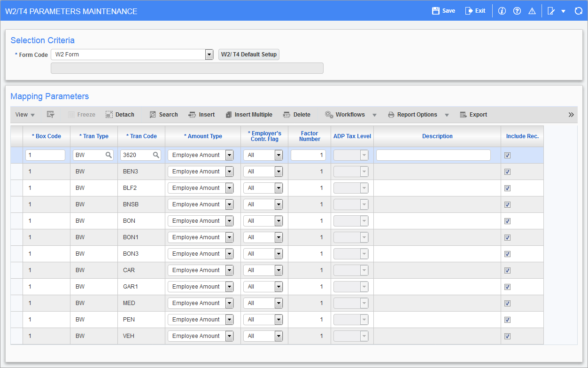This screenshot has width=588, height=368.
Task: Click the Detach toolbar icon
Action: click(109, 115)
